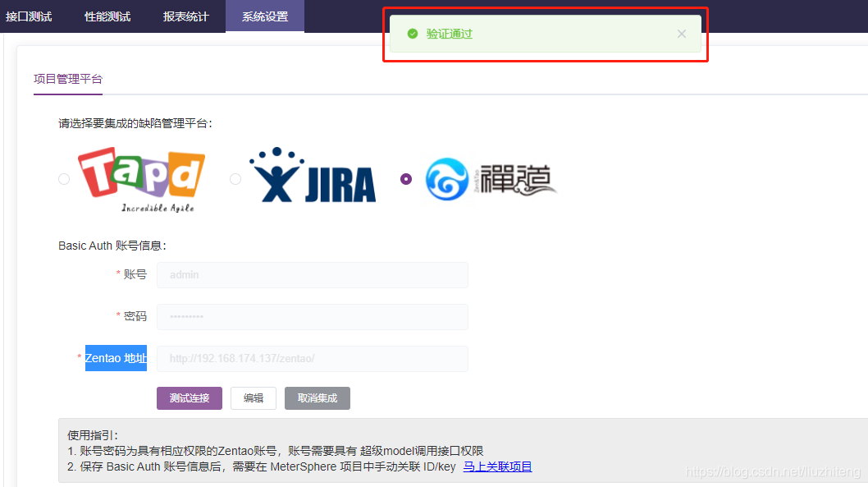Image resolution: width=868 pixels, height=487 pixels.
Task: Click the green success check icon
Action: (x=413, y=34)
